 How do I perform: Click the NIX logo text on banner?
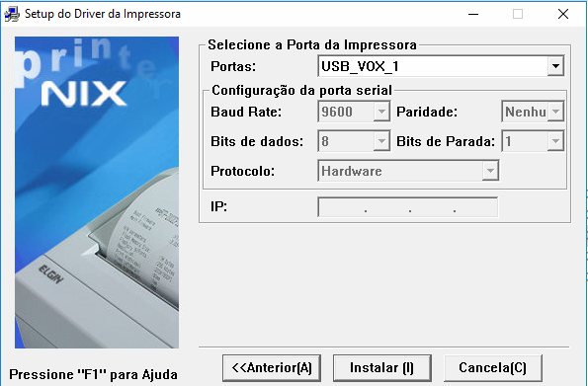(x=84, y=94)
